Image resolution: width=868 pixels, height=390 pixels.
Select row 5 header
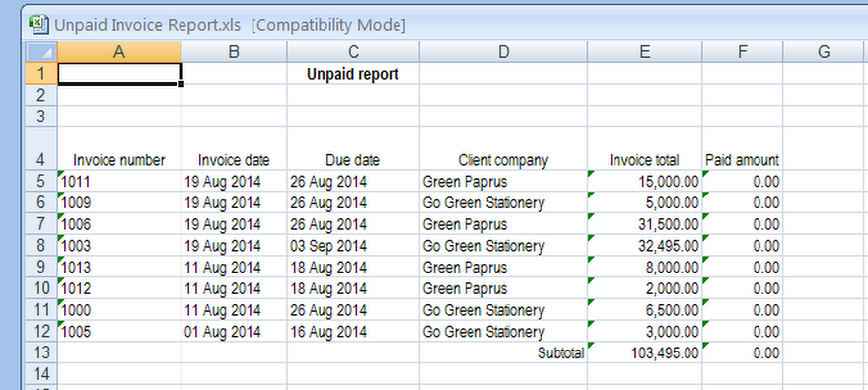[x=41, y=181]
